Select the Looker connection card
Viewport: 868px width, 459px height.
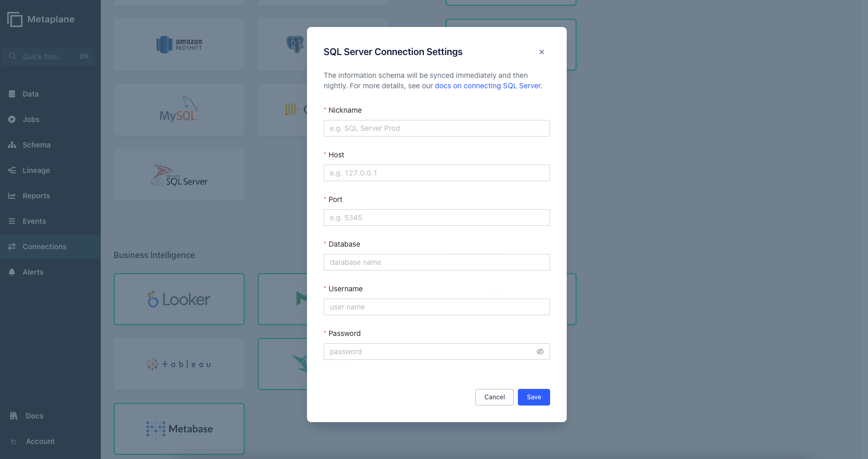pyautogui.click(x=179, y=299)
